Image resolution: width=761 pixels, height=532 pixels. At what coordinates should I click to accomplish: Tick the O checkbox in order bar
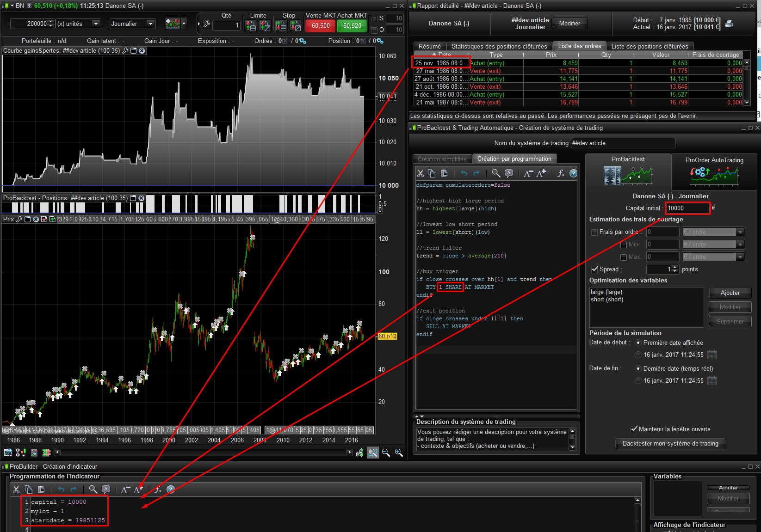[374, 30]
